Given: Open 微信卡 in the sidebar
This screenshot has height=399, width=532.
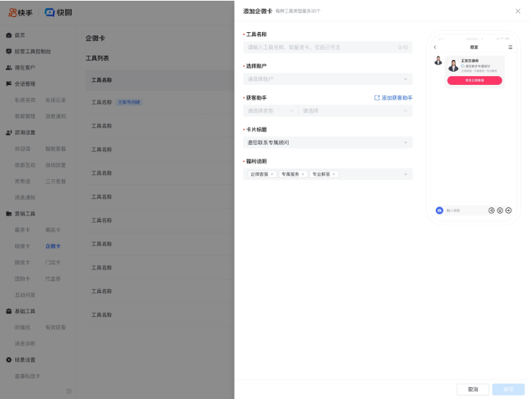Looking at the screenshot, I should pos(23,262).
